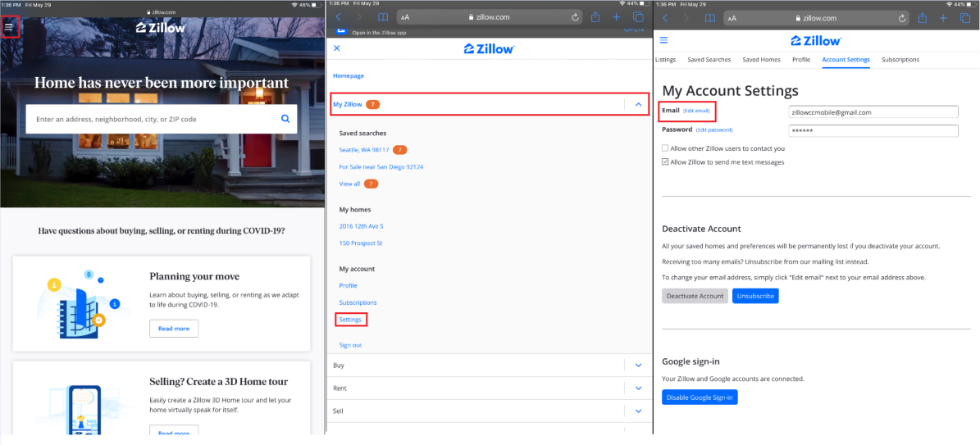This screenshot has height=445, width=980.
Task: Open new tab with plus icon, middle panel
Action: 617,17
